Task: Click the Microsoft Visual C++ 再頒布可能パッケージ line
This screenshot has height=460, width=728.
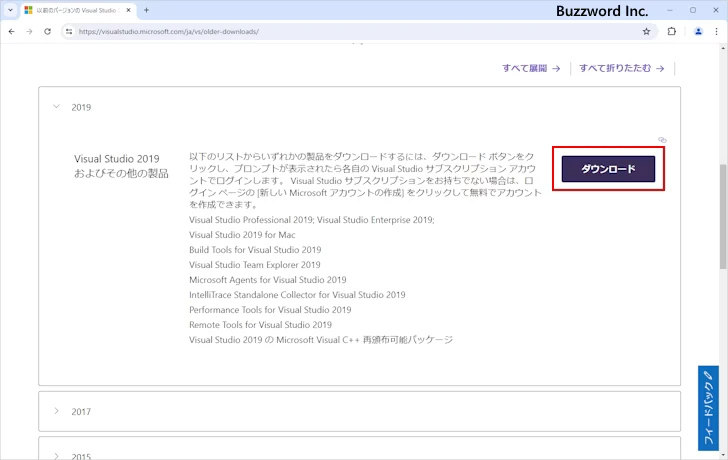Action: [320, 340]
